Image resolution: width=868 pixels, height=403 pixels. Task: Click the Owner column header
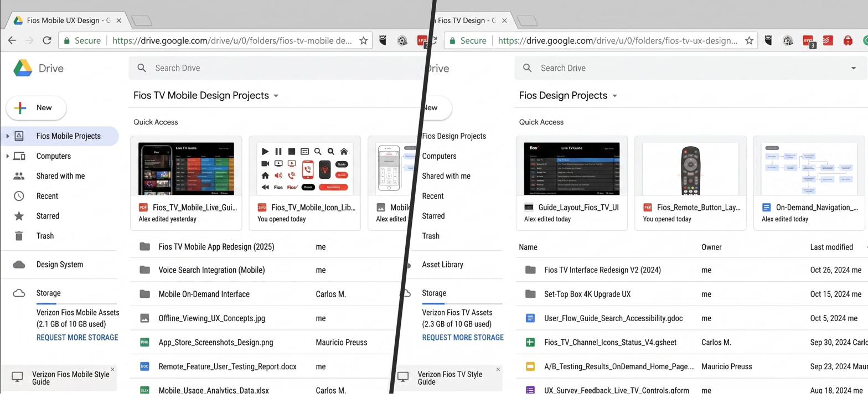(711, 247)
